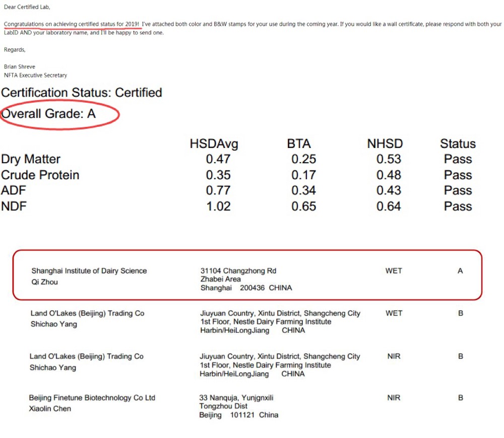Click the grade A for Shanghai Institute
The image size is (504, 438).
[460, 271]
